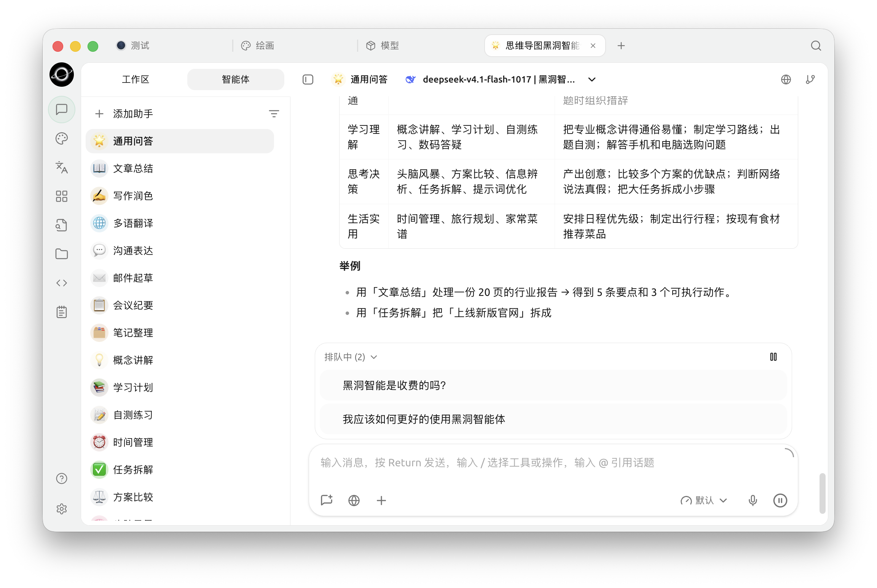Screen dimensions: 877x588
Task: Select the 智能体 tab
Action: tap(236, 79)
